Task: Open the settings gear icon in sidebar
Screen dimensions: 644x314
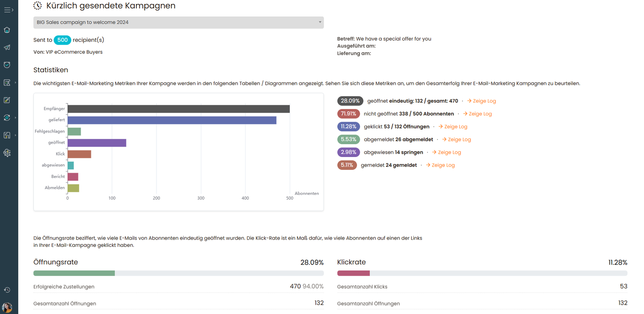Action: [x=7, y=153]
